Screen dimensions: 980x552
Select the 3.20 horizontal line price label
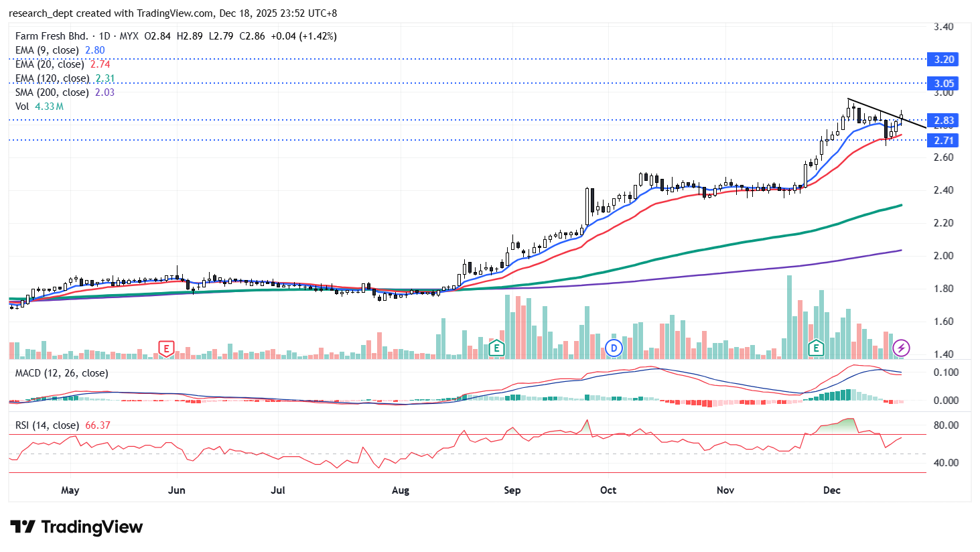pos(943,60)
